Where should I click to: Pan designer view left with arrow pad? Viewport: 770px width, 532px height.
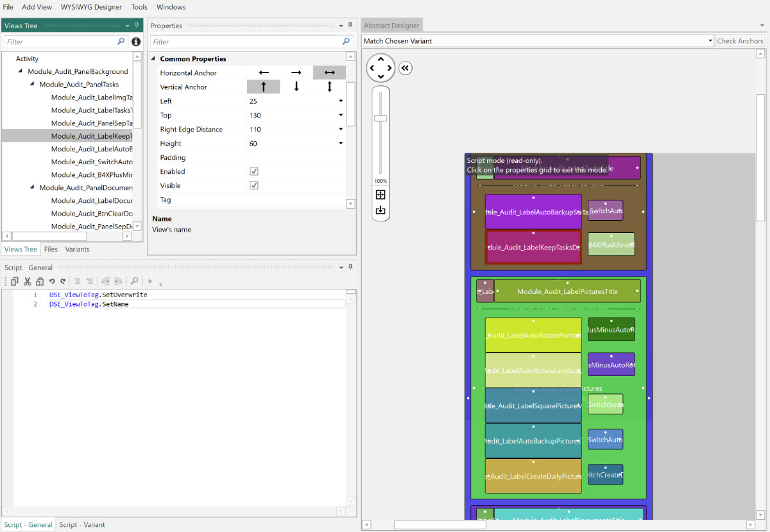pos(372,68)
